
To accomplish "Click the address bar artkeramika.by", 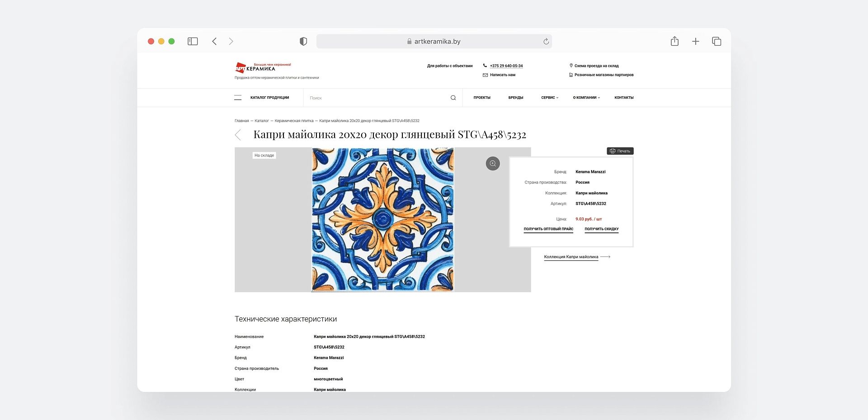I will tap(434, 41).
